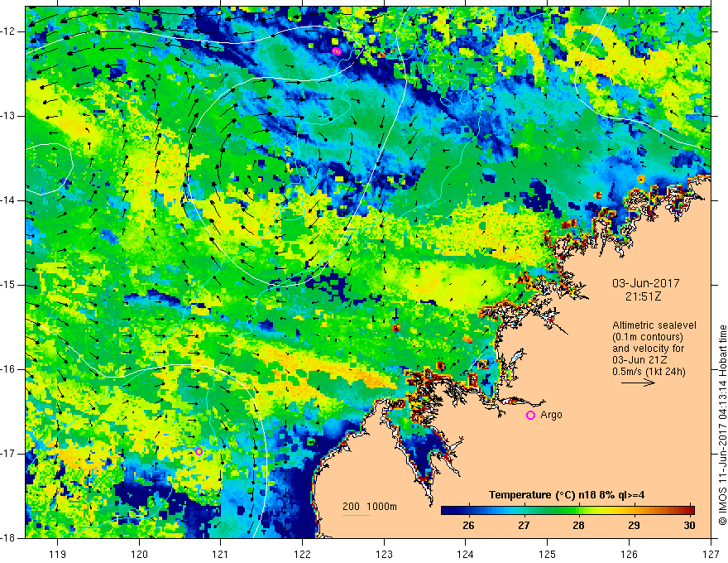Click latitude axis label -12
The width and height of the screenshot is (728, 563).
click(8, 31)
